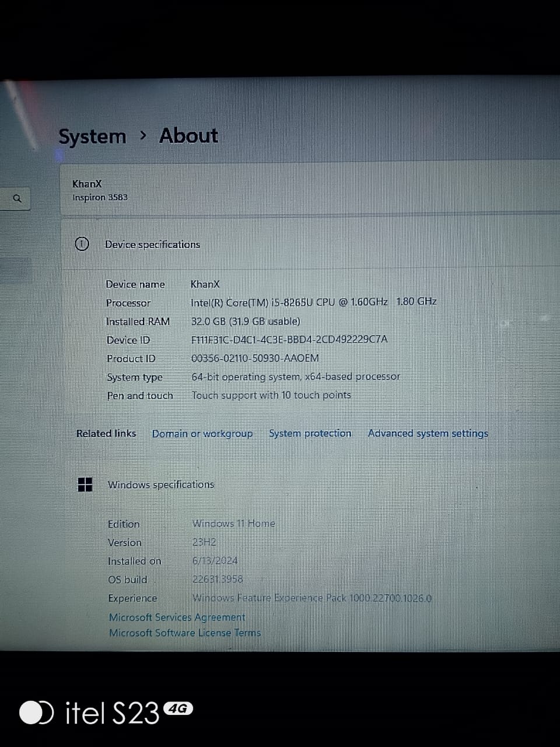Click the Windows logo icon
Viewport: 560px width, 747px height.
click(85, 484)
